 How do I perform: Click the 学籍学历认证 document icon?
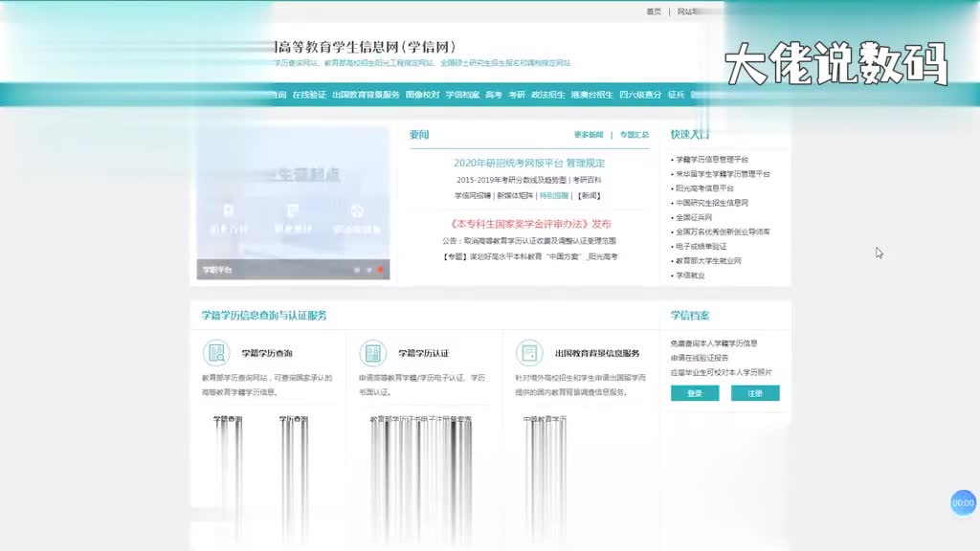(372, 352)
